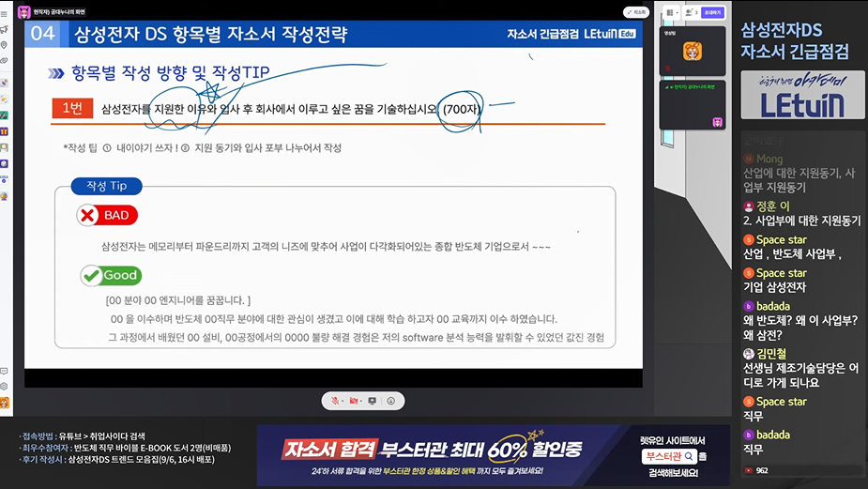Select the 공대누나 screen share tile
Screen dimensions: 868x489
coord(693,104)
